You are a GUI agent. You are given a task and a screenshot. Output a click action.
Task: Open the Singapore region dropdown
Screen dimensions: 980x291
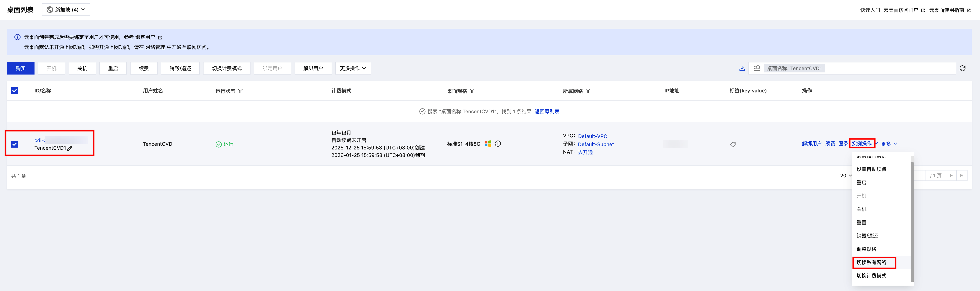coord(66,10)
